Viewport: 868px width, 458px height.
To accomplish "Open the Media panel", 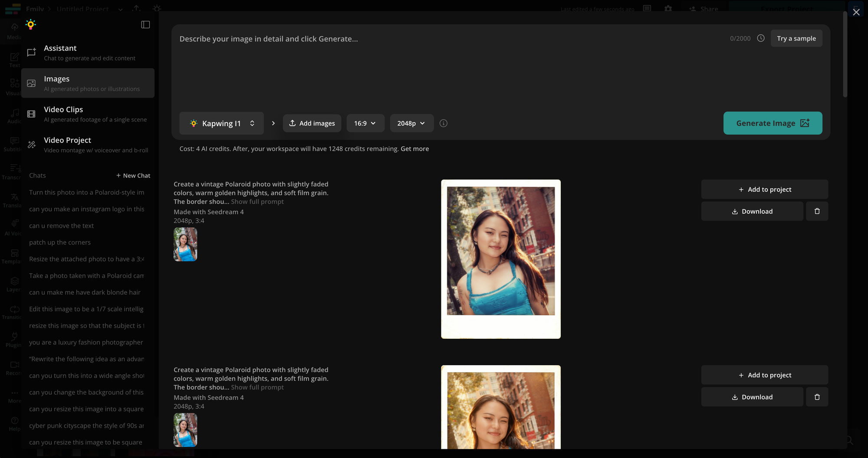I will tap(13, 31).
